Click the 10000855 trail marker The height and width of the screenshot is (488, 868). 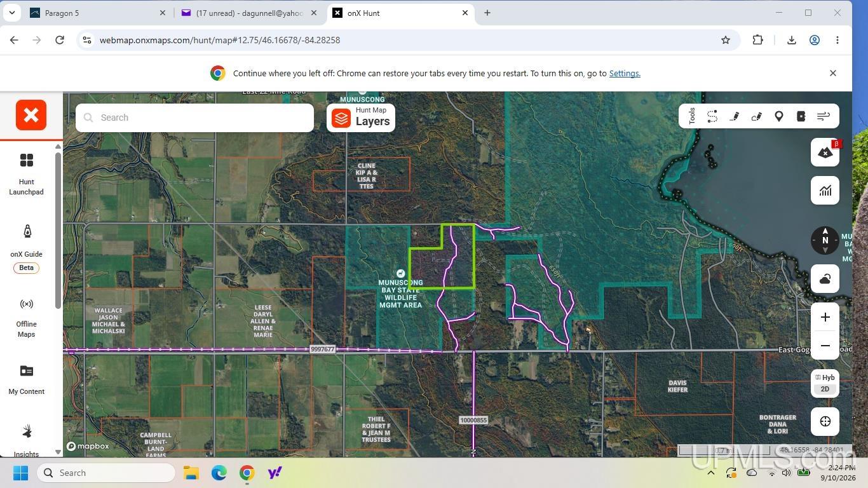pos(473,420)
